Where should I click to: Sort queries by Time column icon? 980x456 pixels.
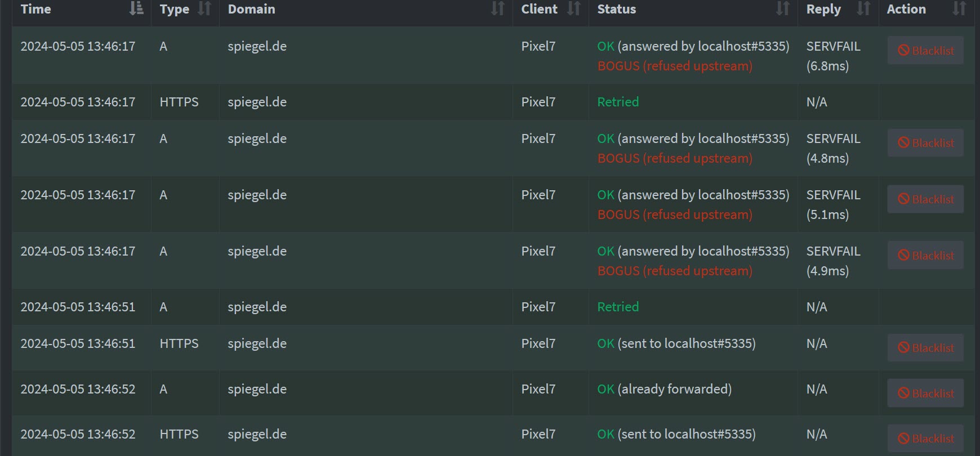pyautogui.click(x=136, y=8)
